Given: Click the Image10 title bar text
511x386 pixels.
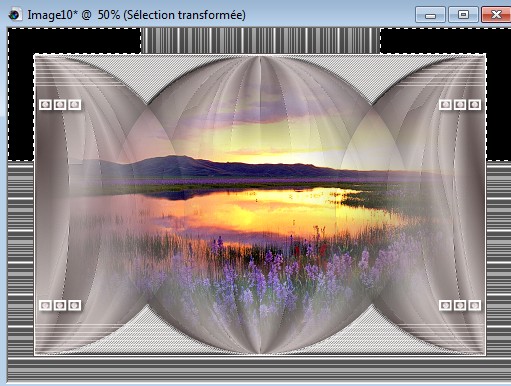Looking at the screenshot, I should [x=136, y=15].
